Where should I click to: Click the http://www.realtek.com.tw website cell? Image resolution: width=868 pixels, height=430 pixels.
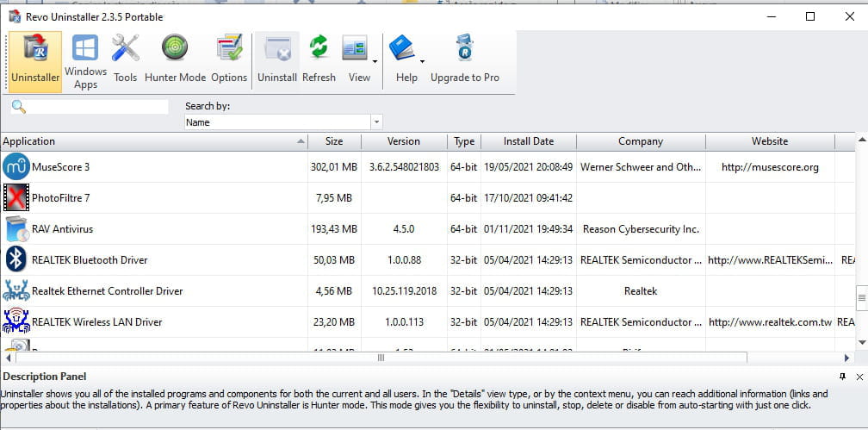click(x=770, y=322)
